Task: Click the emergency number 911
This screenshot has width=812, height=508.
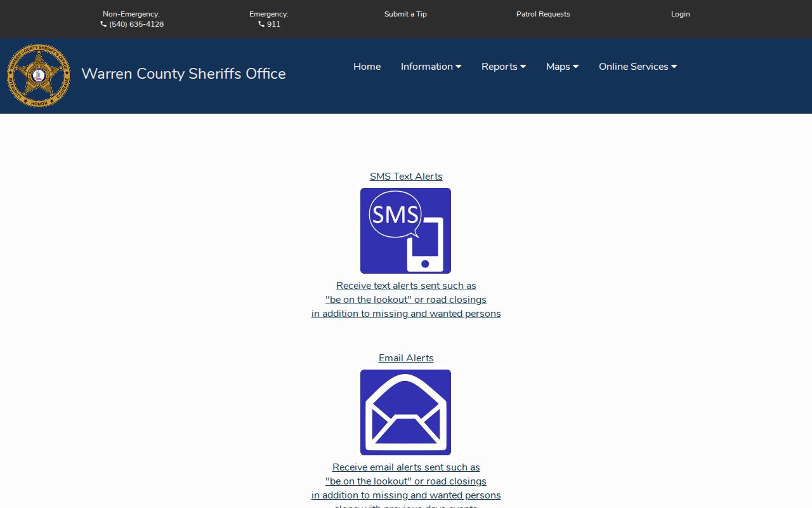Action: tap(273, 24)
